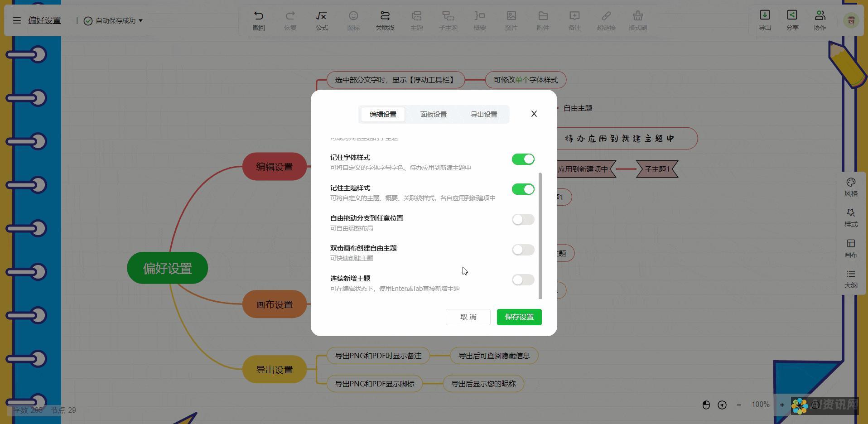Click the 保存设置 button
Viewport: 868px width, 424px height.
[519, 317]
